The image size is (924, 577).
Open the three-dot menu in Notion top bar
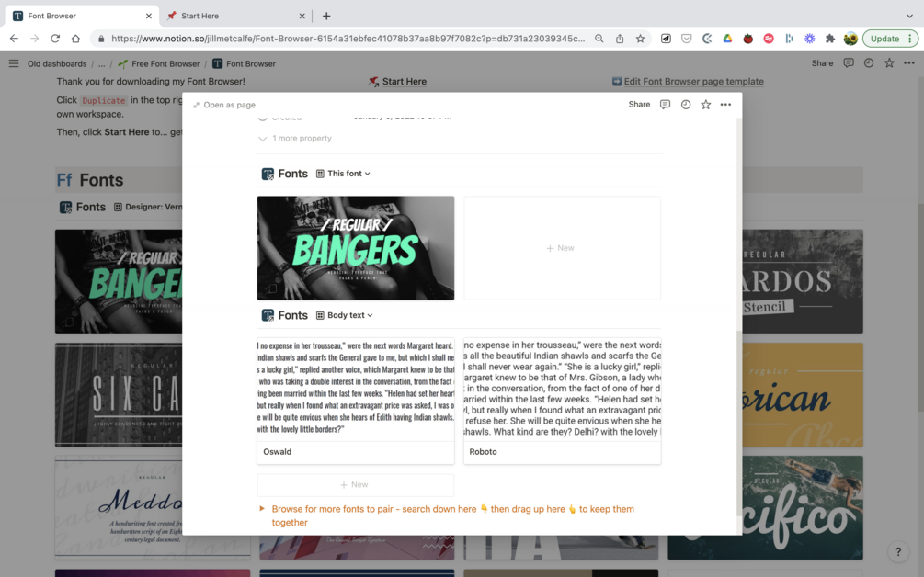click(909, 63)
